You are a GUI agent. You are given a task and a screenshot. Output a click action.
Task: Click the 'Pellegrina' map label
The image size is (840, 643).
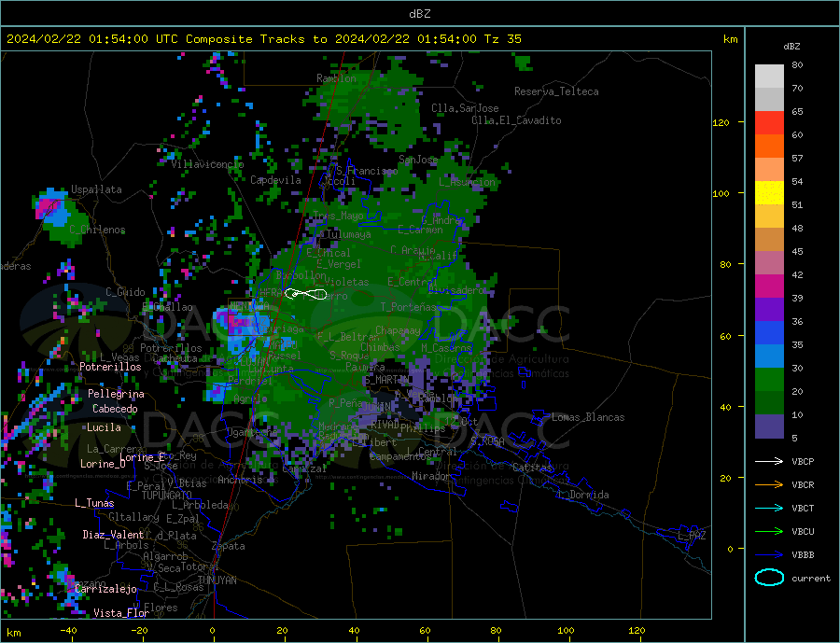click(x=117, y=394)
